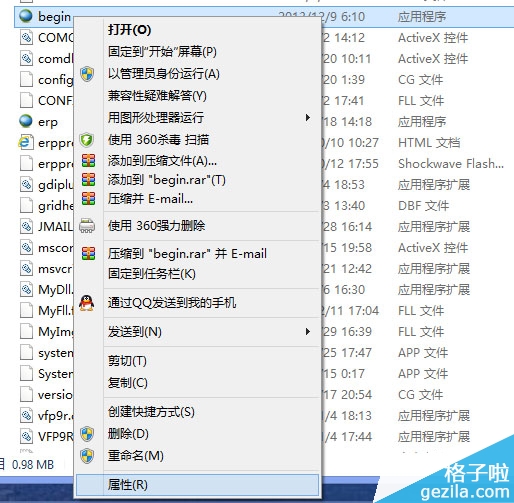Click the mscor file icon
This screenshot has height=503, width=514.
26,247
